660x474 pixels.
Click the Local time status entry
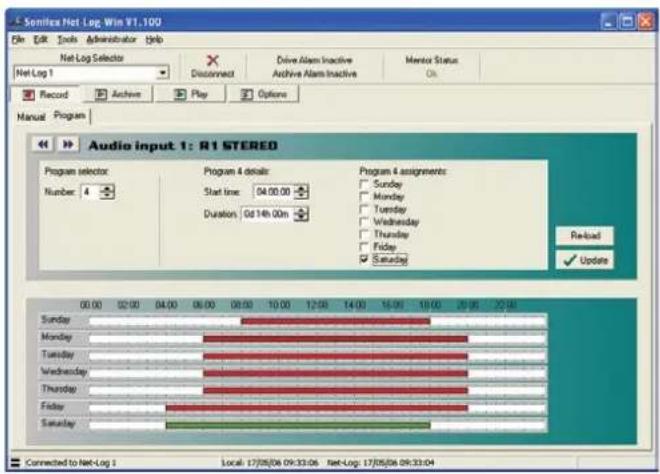[270, 463]
